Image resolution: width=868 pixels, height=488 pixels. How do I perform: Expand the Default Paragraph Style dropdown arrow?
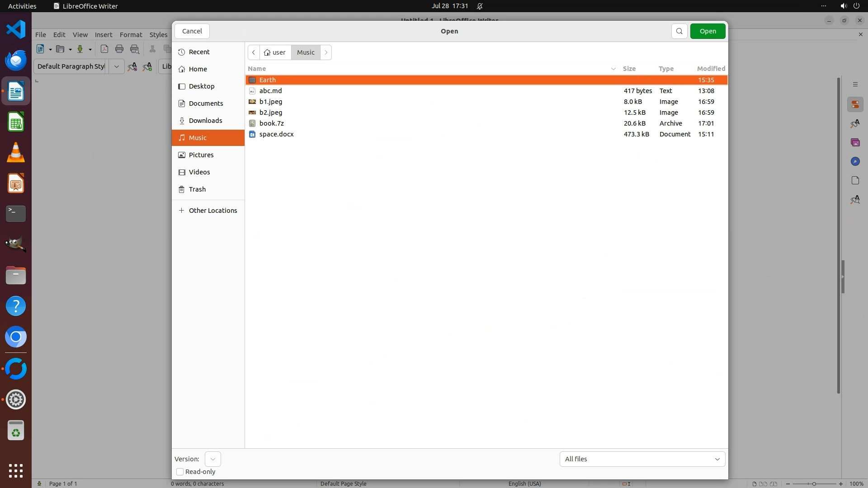116,66
